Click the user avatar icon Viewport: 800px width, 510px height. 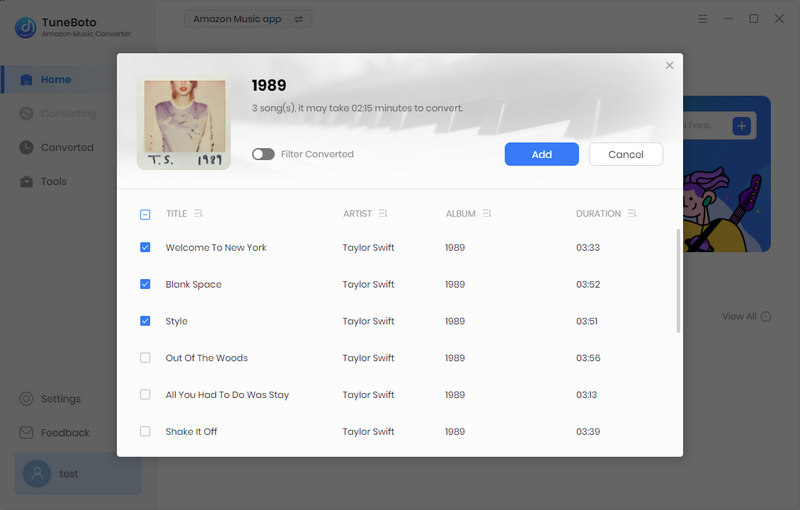point(37,474)
